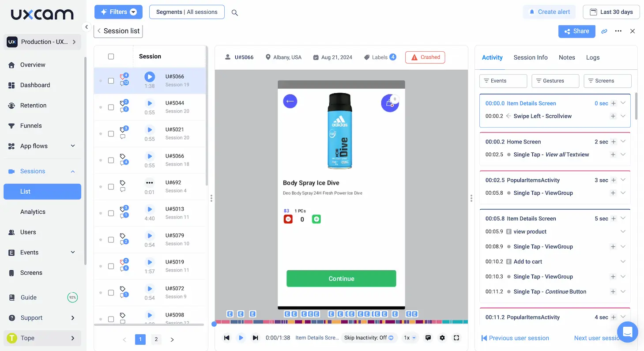The width and height of the screenshot is (644, 351).
Task: Open the 1x playback speed dropdown
Action: (410, 338)
